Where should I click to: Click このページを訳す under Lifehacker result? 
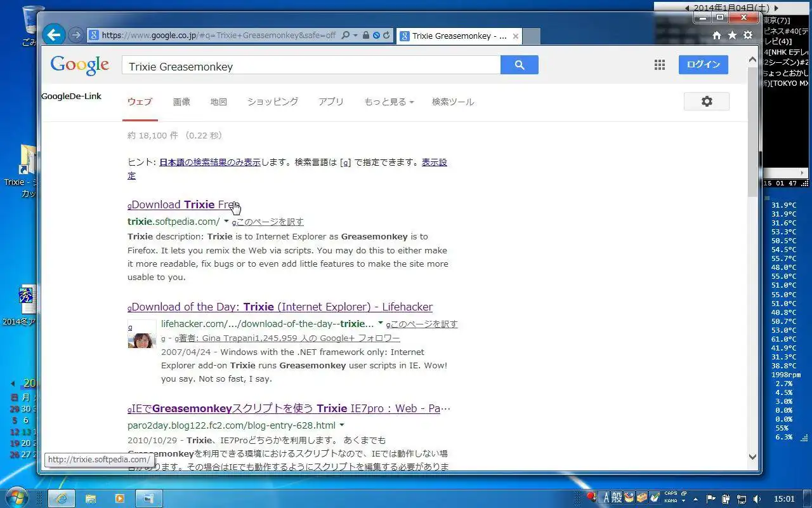(424, 324)
